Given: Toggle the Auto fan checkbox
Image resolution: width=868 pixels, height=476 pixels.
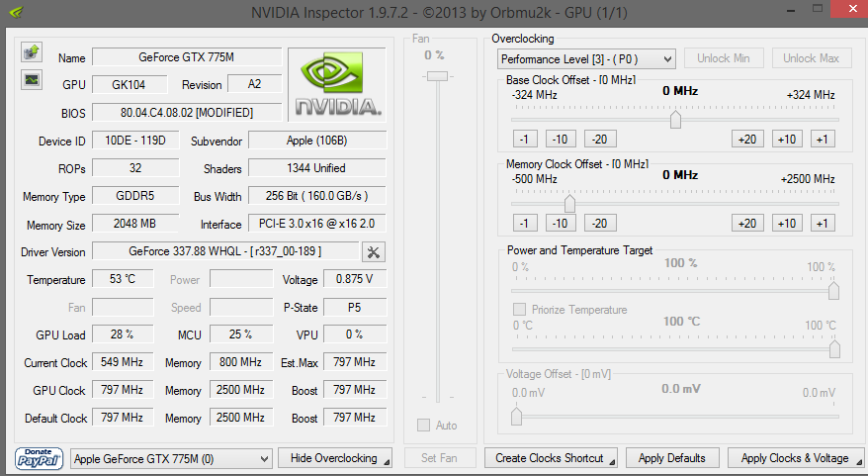Looking at the screenshot, I should [x=423, y=425].
